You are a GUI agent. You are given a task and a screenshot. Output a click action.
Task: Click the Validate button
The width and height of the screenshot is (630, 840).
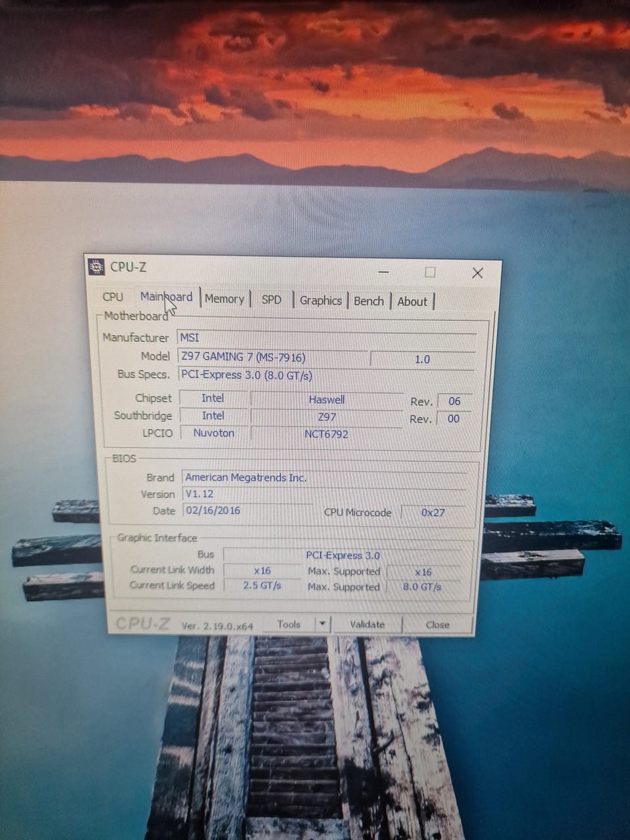point(367,624)
